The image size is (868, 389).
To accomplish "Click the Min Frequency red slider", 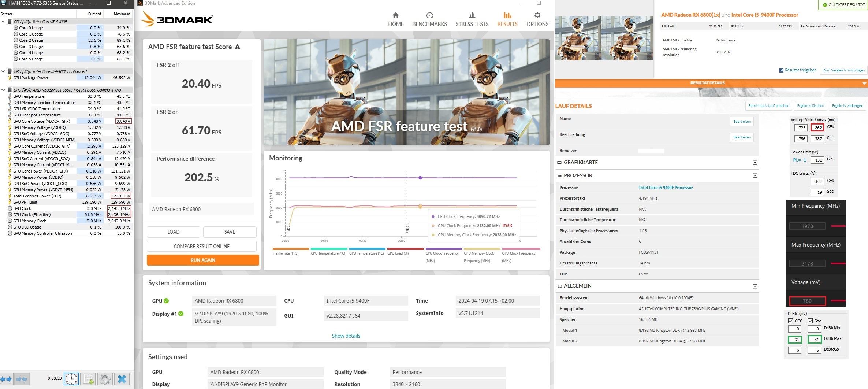I will (x=838, y=226).
